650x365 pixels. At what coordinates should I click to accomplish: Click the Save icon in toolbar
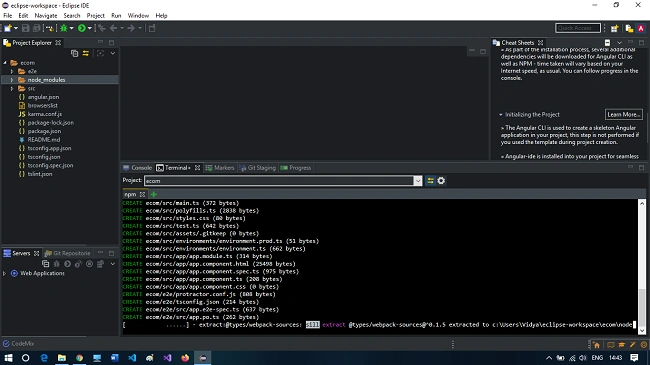[x=26, y=28]
